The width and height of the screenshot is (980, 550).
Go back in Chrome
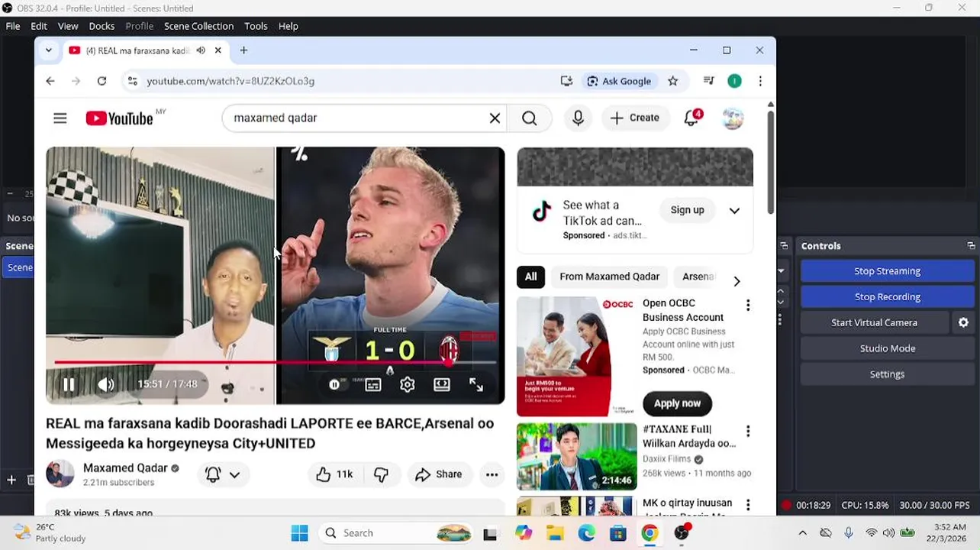(50, 81)
